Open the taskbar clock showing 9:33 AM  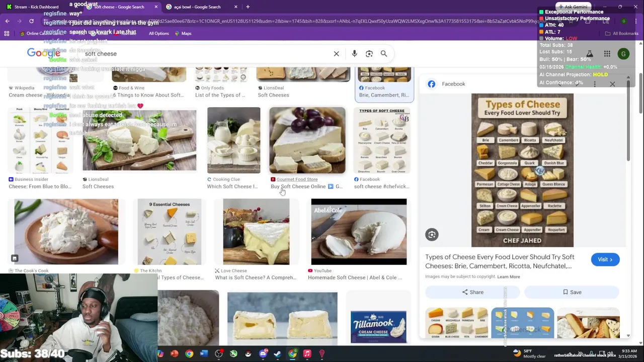tap(629, 353)
